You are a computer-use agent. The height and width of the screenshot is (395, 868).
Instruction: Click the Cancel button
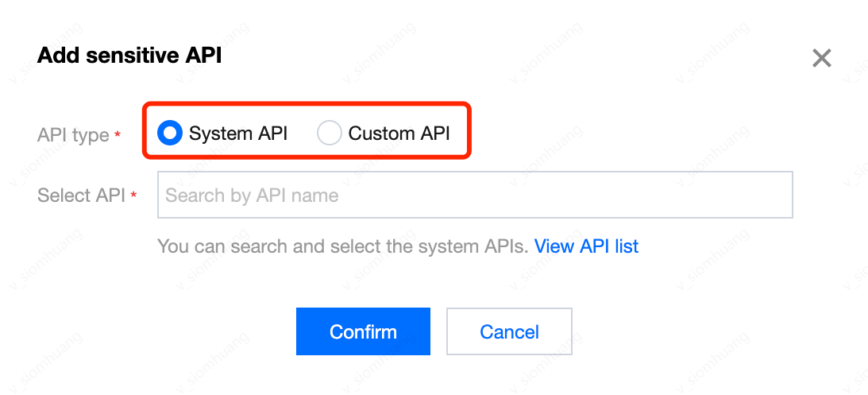(509, 331)
